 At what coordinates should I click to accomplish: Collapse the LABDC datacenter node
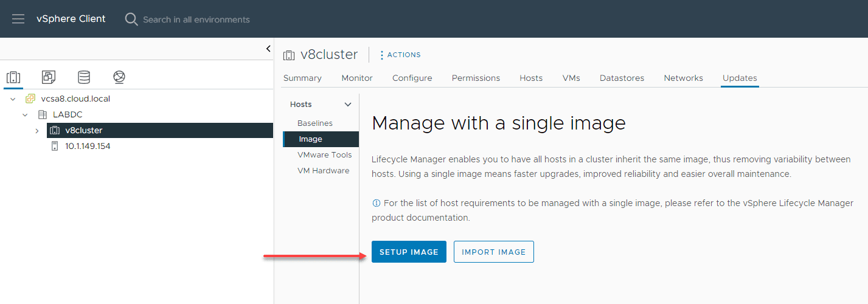(x=25, y=114)
